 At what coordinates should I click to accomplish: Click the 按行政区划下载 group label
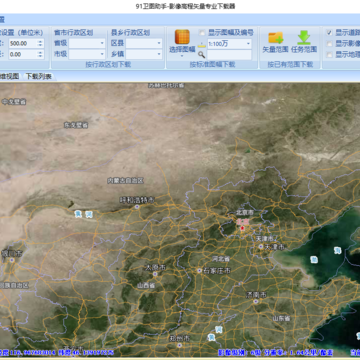tap(108, 64)
